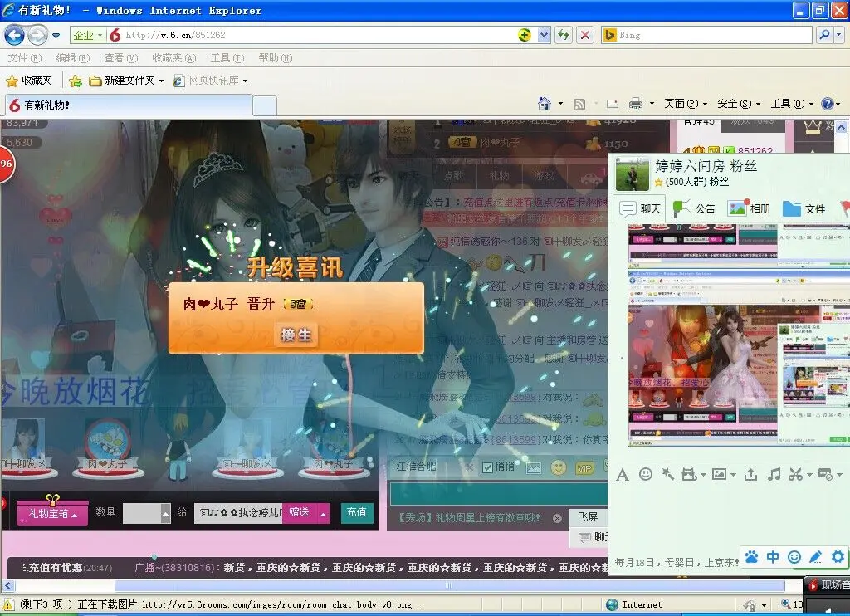Click the font A icon in group chat toolbar
Screen dimensions: 850x616
point(623,475)
